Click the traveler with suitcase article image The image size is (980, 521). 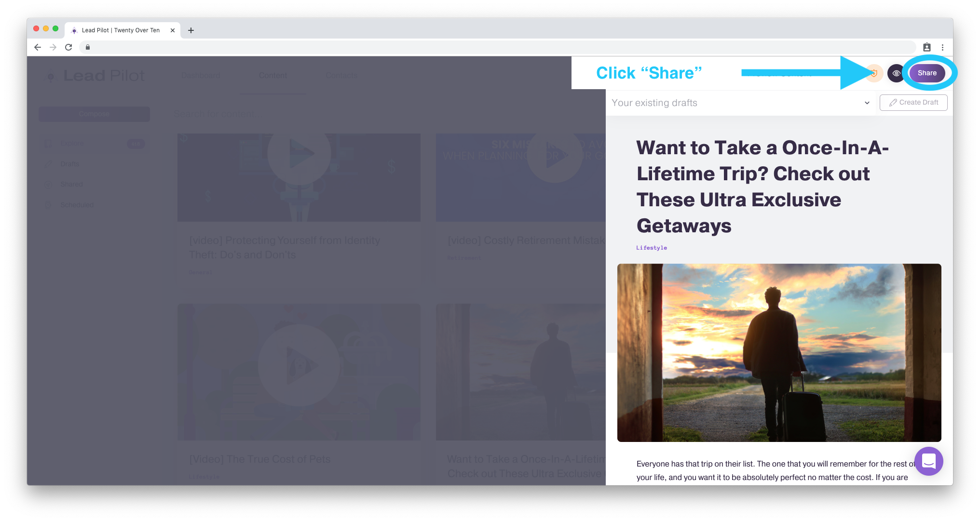[x=779, y=352]
